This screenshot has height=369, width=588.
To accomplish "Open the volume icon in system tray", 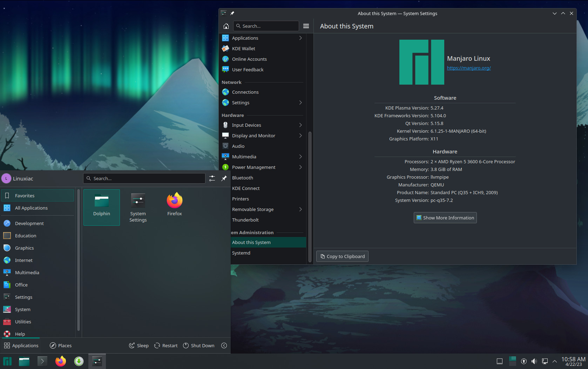I will [534, 361].
